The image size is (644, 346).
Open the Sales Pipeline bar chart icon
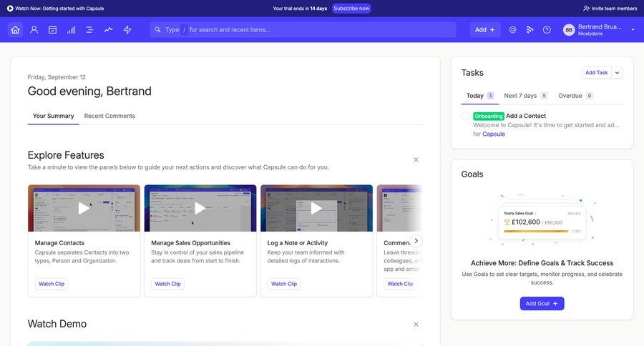point(72,30)
